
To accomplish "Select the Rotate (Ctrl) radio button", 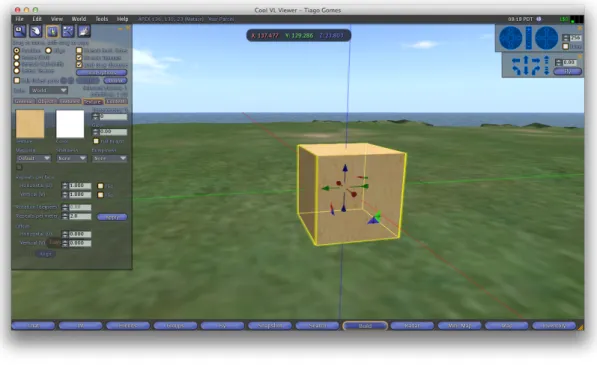I will point(17,57).
